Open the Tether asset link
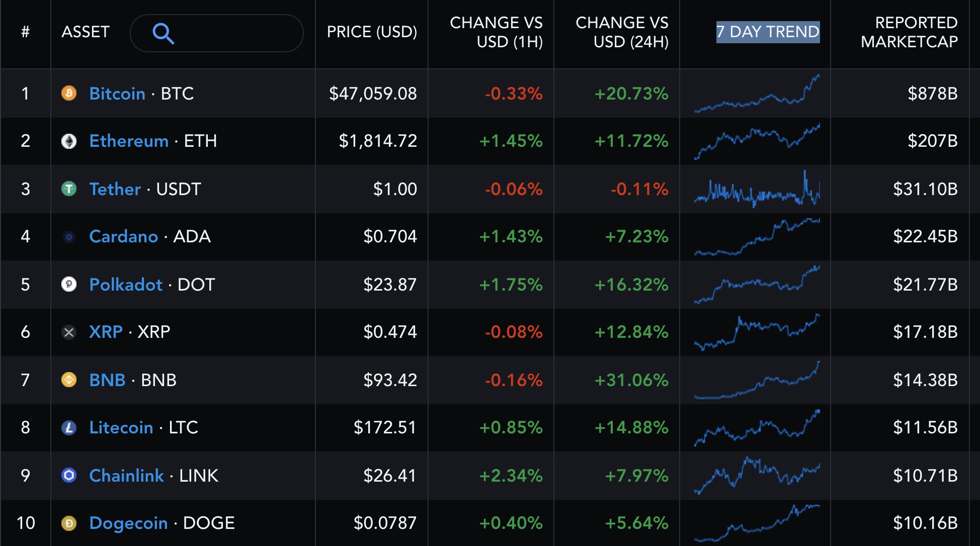 click(x=115, y=189)
